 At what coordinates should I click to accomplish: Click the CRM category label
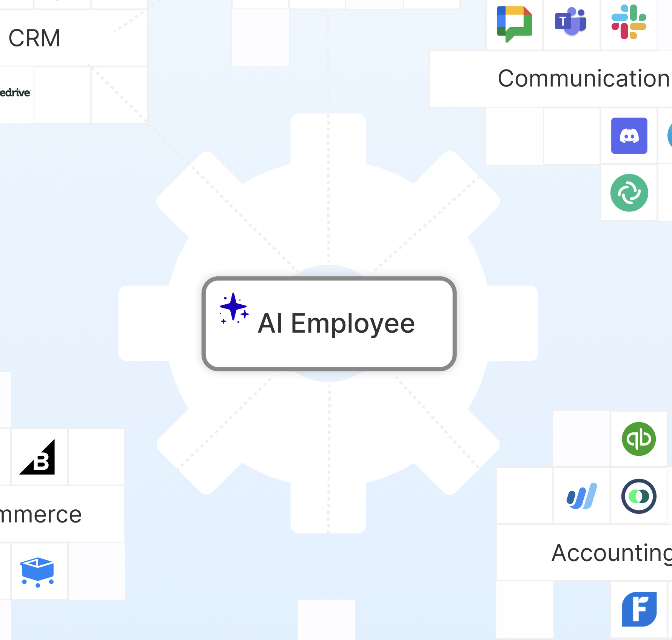(x=34, y=38)
